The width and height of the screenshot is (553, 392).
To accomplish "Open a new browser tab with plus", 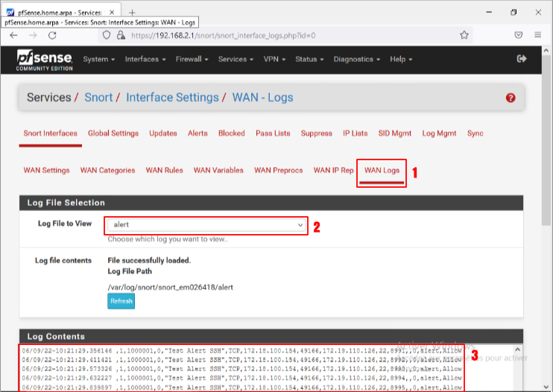I will (132, 12).
